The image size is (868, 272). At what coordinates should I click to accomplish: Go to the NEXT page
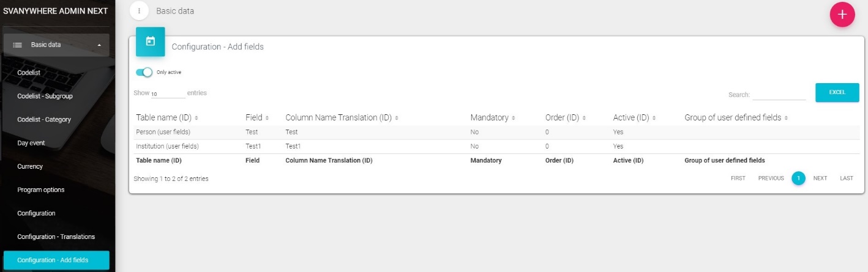click(820, 178)
